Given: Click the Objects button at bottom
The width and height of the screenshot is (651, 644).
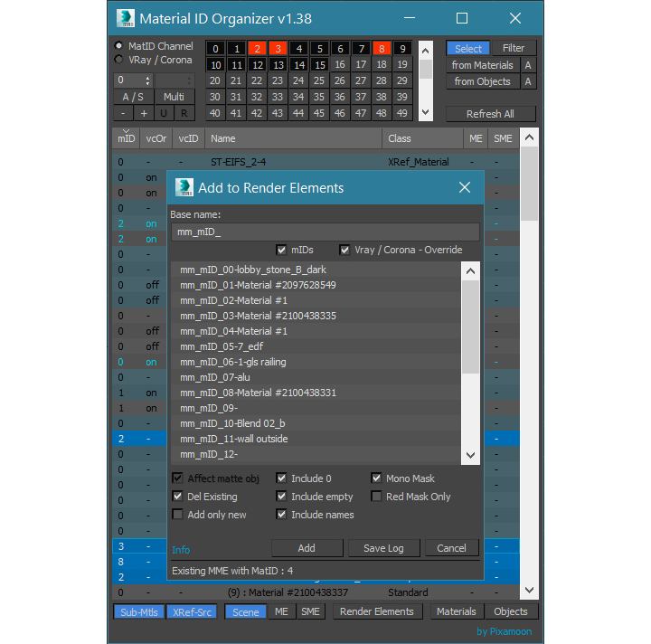Looking at the screenshot, I should (x=511, y=611).
